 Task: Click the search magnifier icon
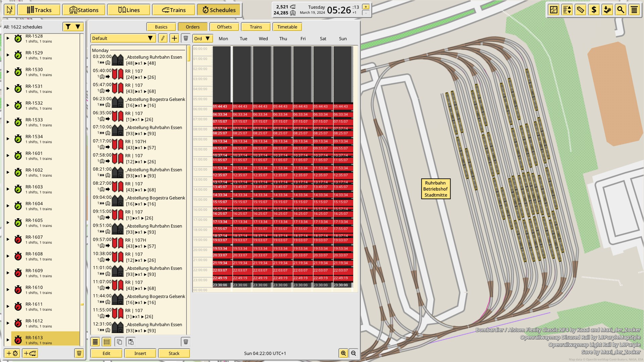tap(621, 10)
